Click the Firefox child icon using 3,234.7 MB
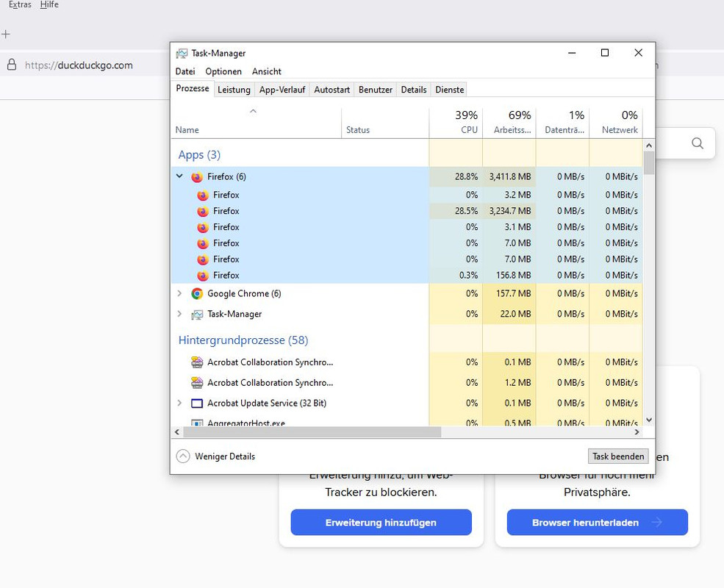 (203, 212)
